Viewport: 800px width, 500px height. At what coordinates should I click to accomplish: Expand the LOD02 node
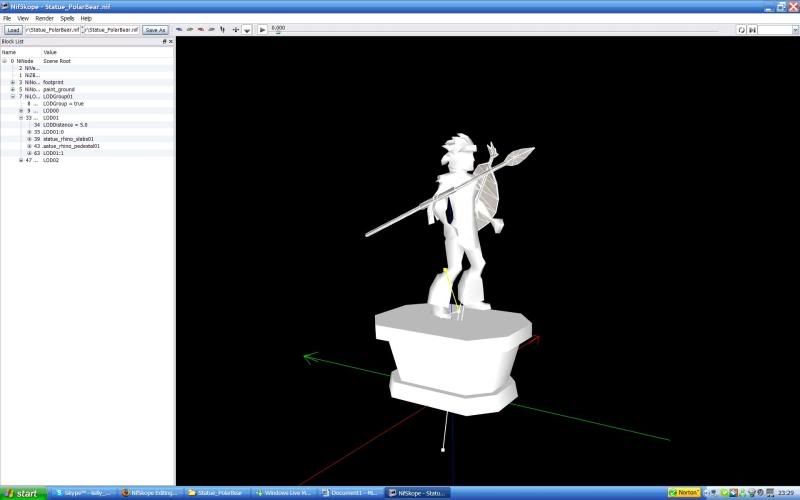[21, 160]
